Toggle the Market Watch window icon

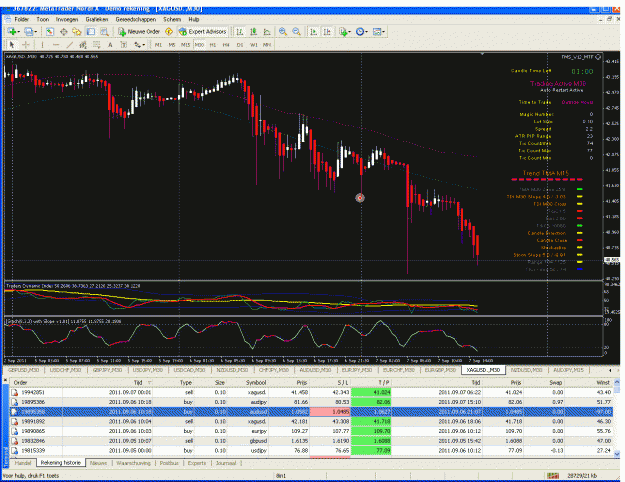(49, 31)
